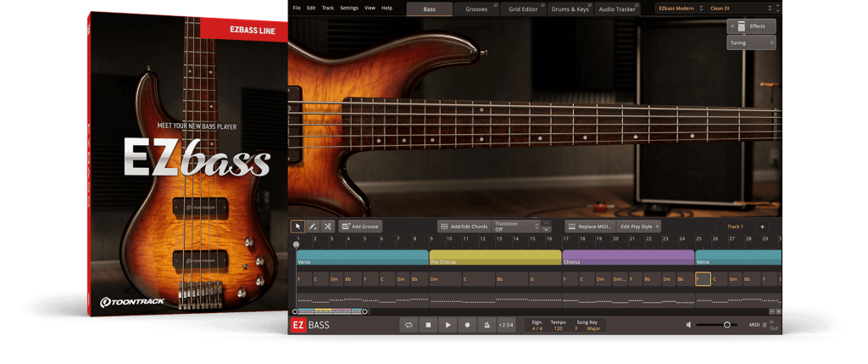This screenshot has width=868, height=364.
Task: Detach Grooves tab with pop-out icon
Action: [x=495, y=5]
